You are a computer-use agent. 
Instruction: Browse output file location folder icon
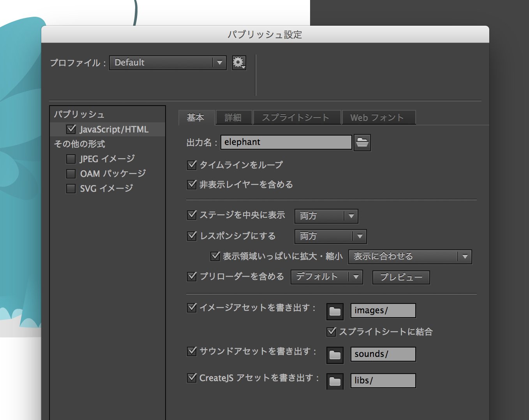tap(362, 143)
